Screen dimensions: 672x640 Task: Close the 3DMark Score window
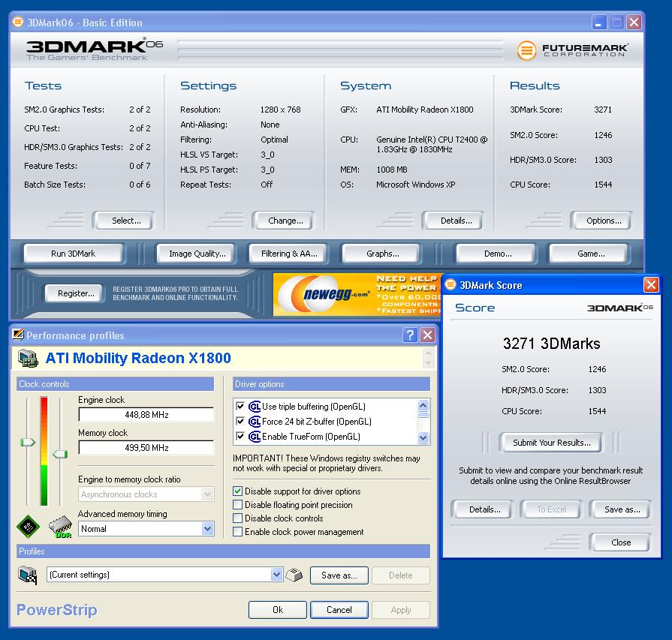(x=651, y=285)
